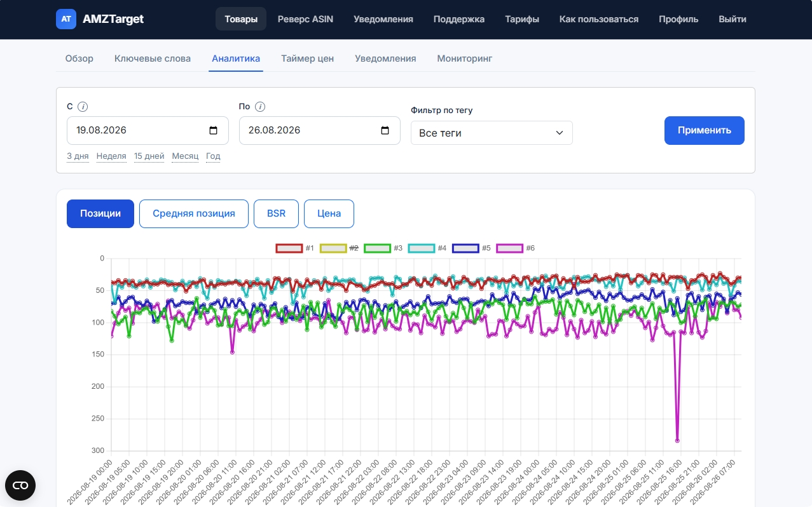The height and width of the screenshot is (507, 812).
Task: Click the Применить button
Action: point(705,130)
